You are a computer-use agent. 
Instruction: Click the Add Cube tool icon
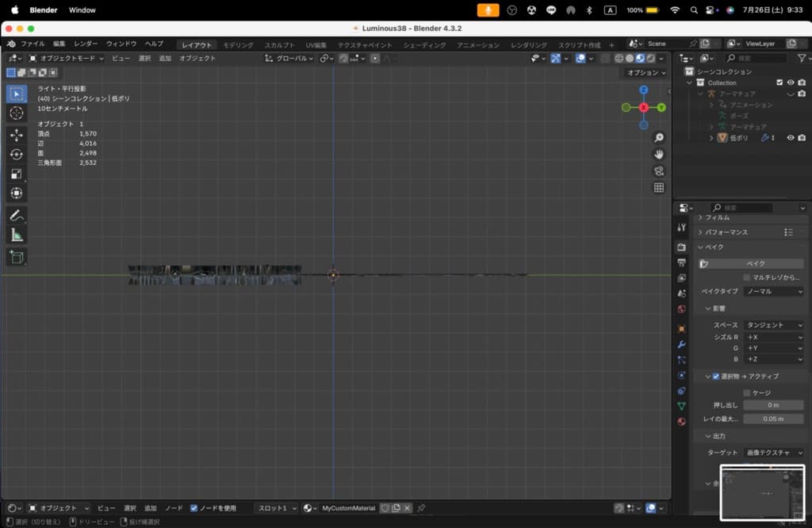[17, 257]
